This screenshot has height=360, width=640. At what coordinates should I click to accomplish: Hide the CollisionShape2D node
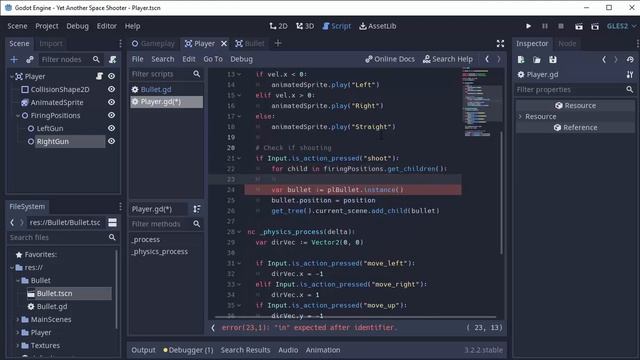pos(111,89)
